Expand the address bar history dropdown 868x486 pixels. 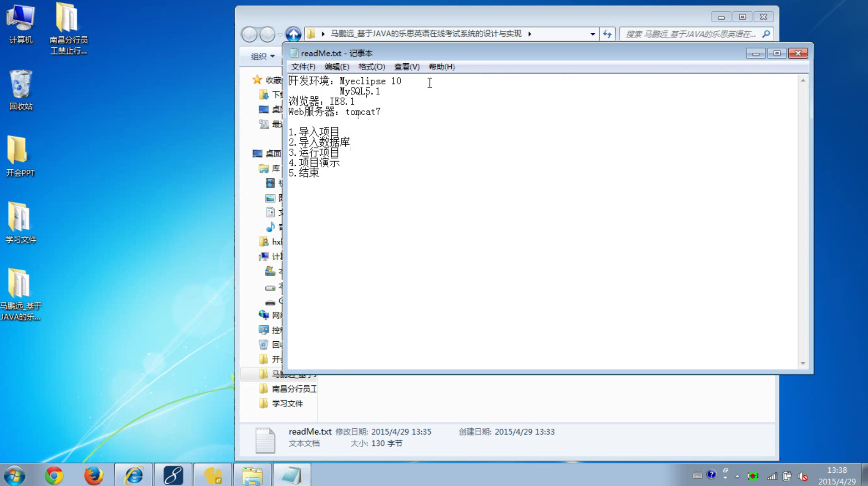(592, 34)
